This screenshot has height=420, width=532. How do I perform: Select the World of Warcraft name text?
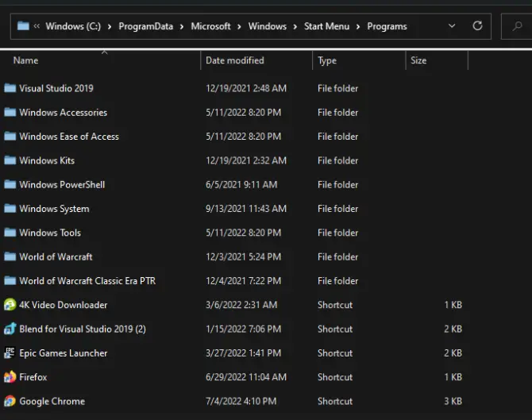pos(56,256)
